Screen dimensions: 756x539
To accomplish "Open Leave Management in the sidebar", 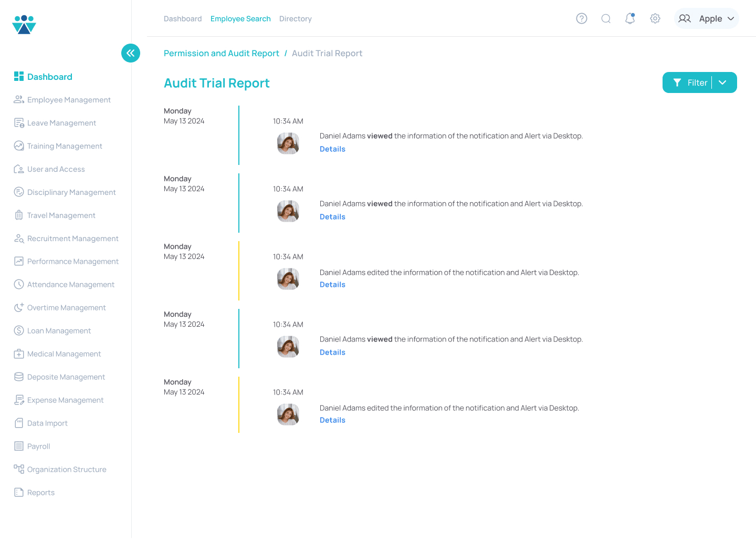I will click(x=61, y=123).
